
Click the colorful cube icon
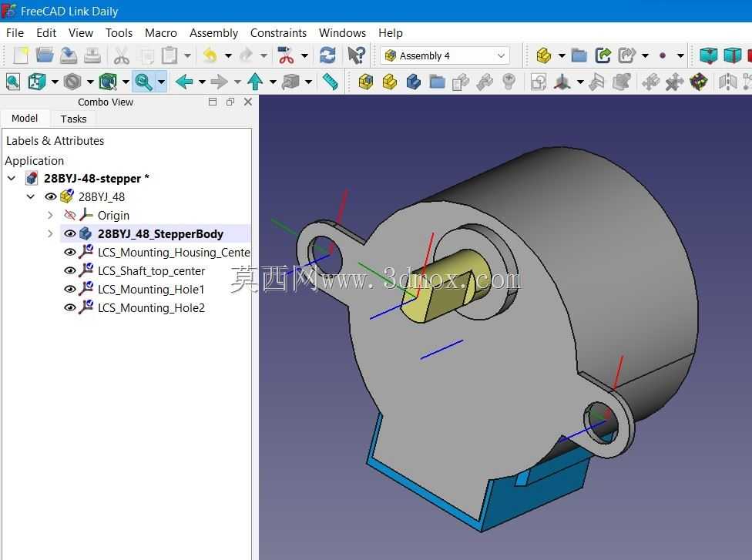click(x=699, y=82)
